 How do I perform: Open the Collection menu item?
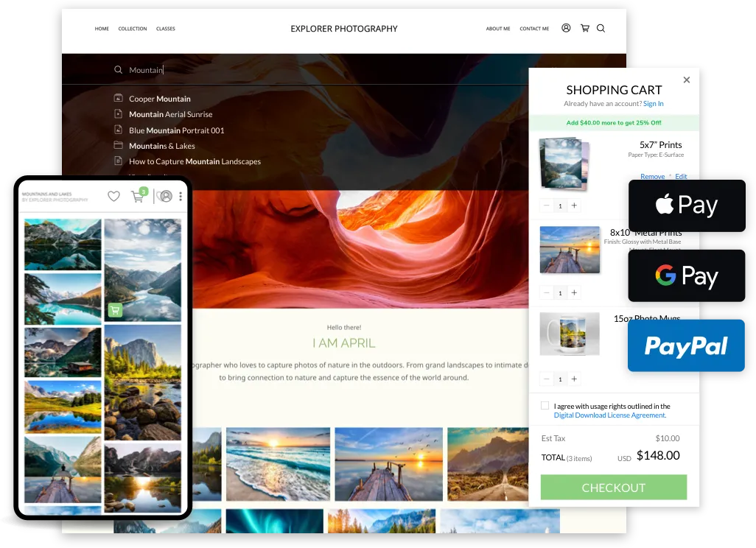coord(133,29)
